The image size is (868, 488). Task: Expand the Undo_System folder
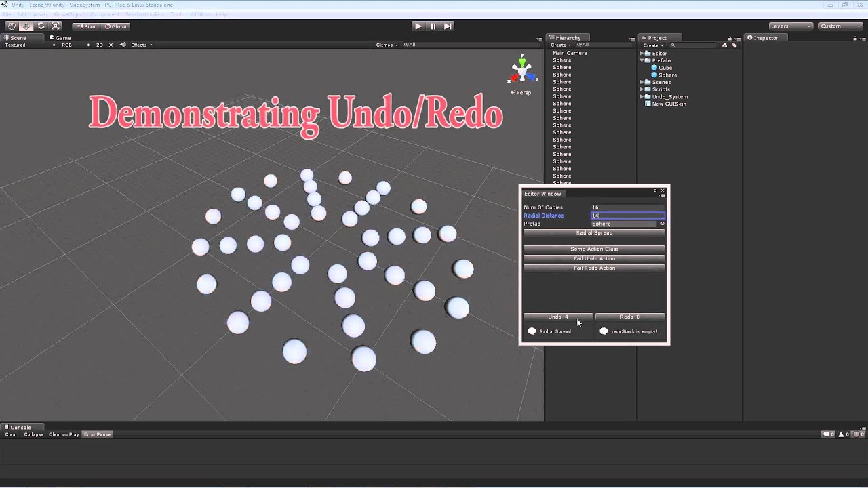click(x=642, y=97)
